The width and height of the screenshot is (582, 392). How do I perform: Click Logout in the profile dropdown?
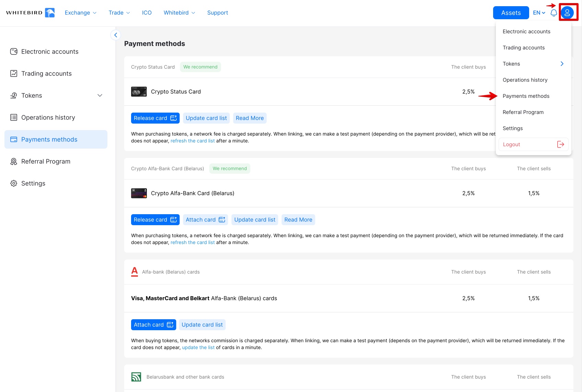tap(534, 145)
